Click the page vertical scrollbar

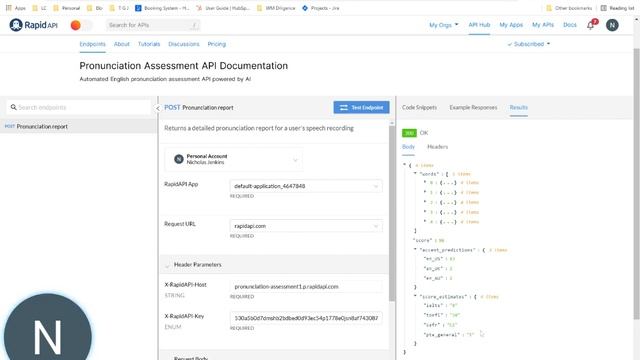pyautogui.click(x=636, y=184)
